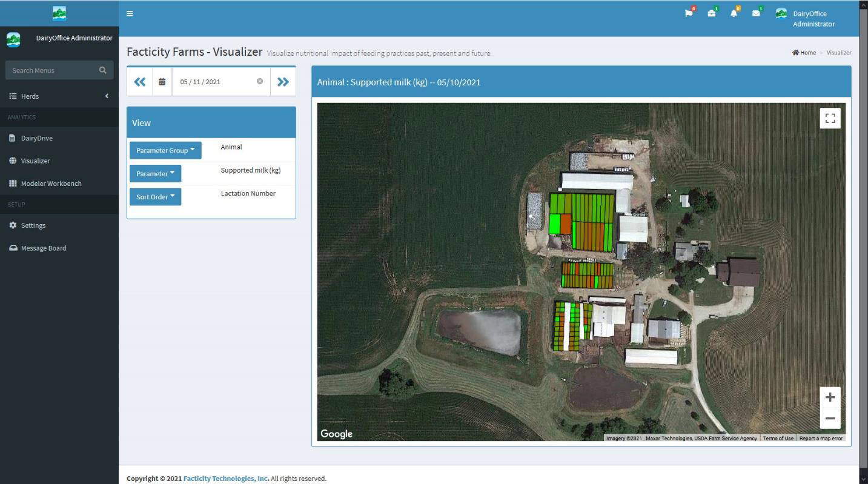Open the Parameter Group dropdown
Image resolution: width=868 pixels, height=484 pixels.
point(165,150)
